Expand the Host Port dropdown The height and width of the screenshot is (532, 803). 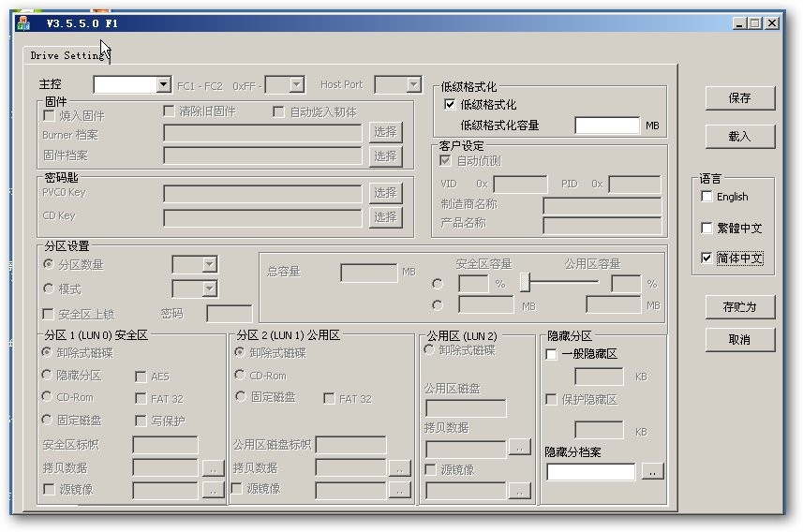[413, 85]
